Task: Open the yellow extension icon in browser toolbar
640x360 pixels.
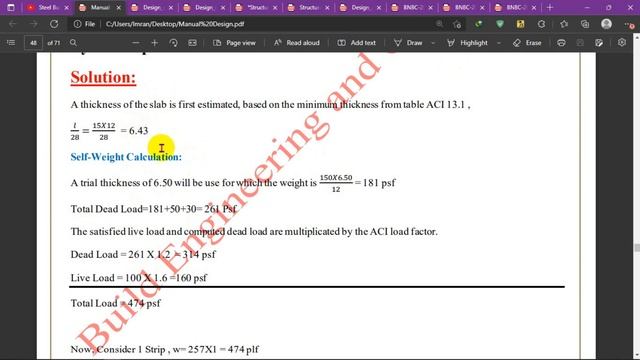Action: tap(520, 24)
